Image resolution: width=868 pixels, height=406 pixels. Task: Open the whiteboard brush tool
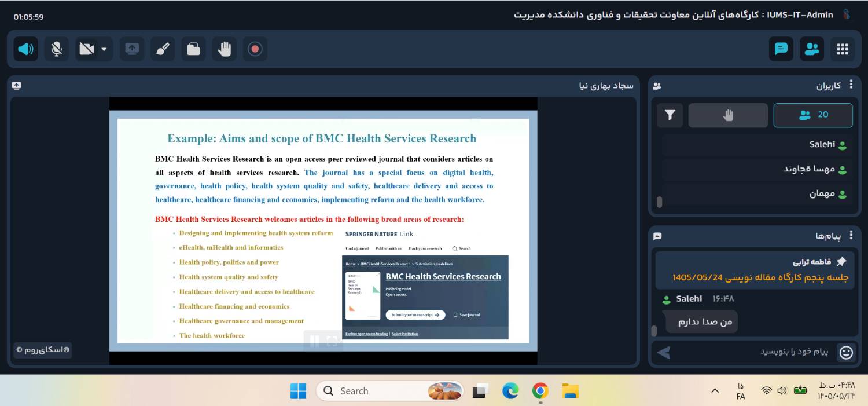pos(163,49)
